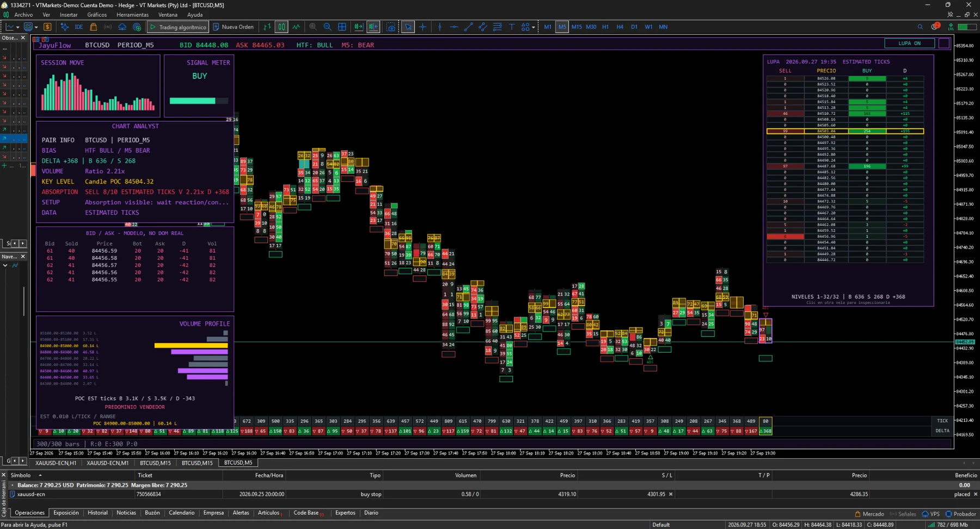Expand the Navigator tree chevron
980x529 pixels.
(x=5, y=266)
